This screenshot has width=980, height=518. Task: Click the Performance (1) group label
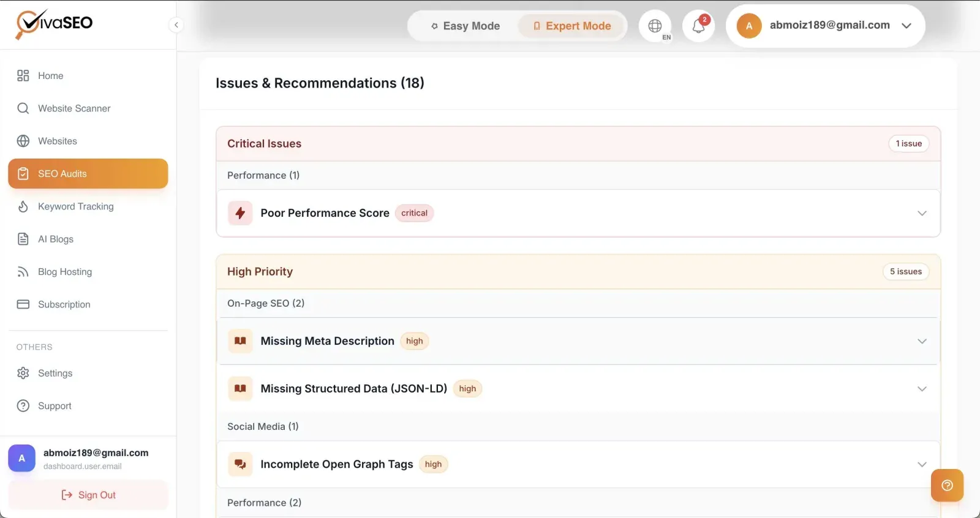(263, 175)
